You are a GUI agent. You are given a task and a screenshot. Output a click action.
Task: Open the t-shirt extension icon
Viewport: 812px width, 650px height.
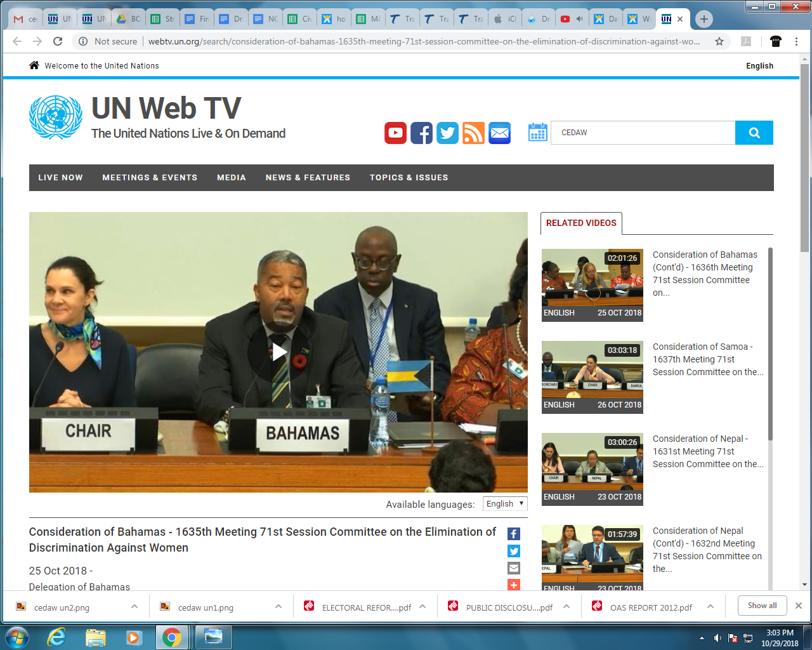(775, 41)
